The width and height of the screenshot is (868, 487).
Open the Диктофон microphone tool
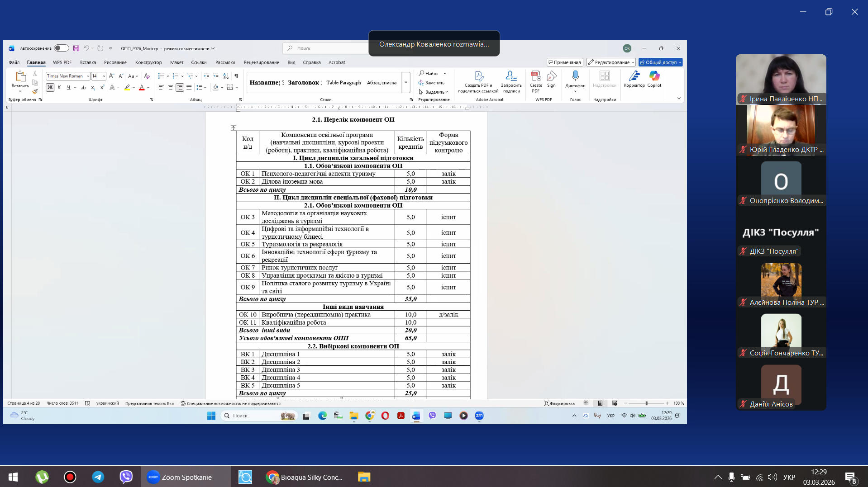pyautogui.click(x=575, y=79)
